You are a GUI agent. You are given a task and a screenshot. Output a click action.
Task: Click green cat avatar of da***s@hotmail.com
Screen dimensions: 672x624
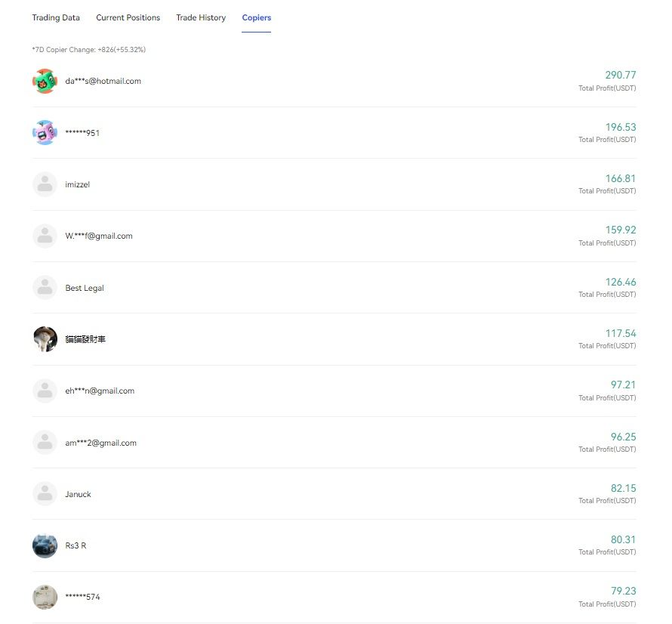[x=45, y=81]
